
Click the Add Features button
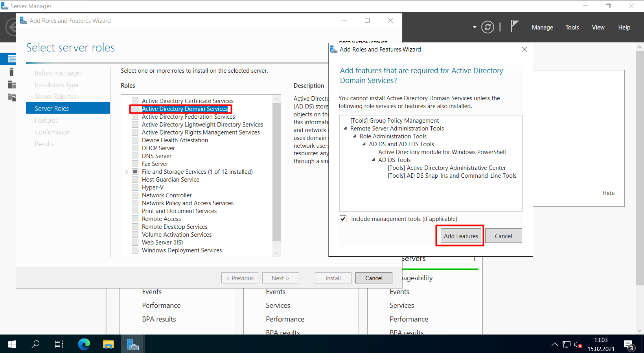tap(461, 236)
